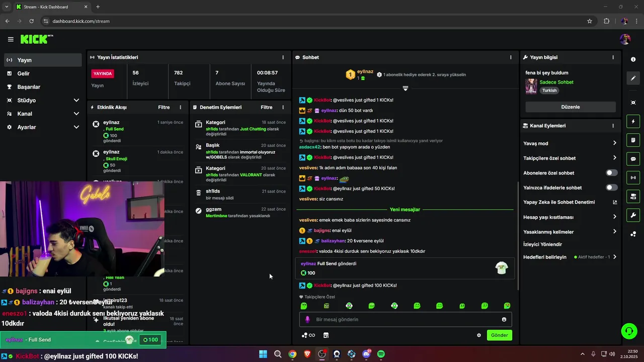The height and width of the screenshot is (362, 644).
Task: Open the info icon in right sidebar
Action: point(633,59)
